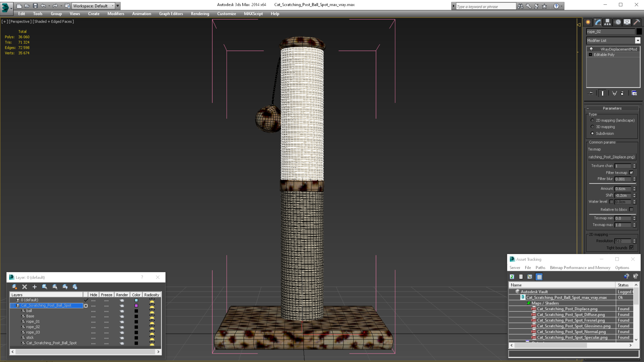644x362 pixels.
Task: Expand the Editable Poly modifier entry
Action: click(x=591, y=55)
